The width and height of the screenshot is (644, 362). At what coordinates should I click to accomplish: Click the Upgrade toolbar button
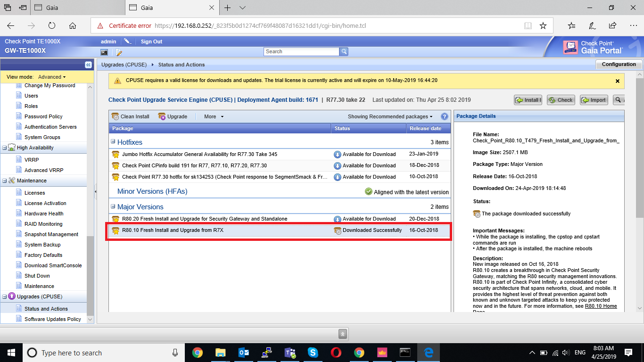(173, 116)
